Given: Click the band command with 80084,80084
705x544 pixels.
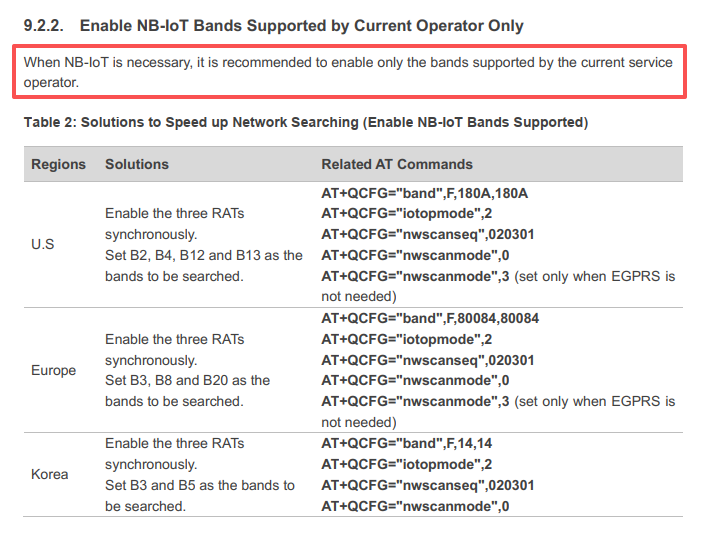Looking at the screenshot, I should click(x=431, y=318).
